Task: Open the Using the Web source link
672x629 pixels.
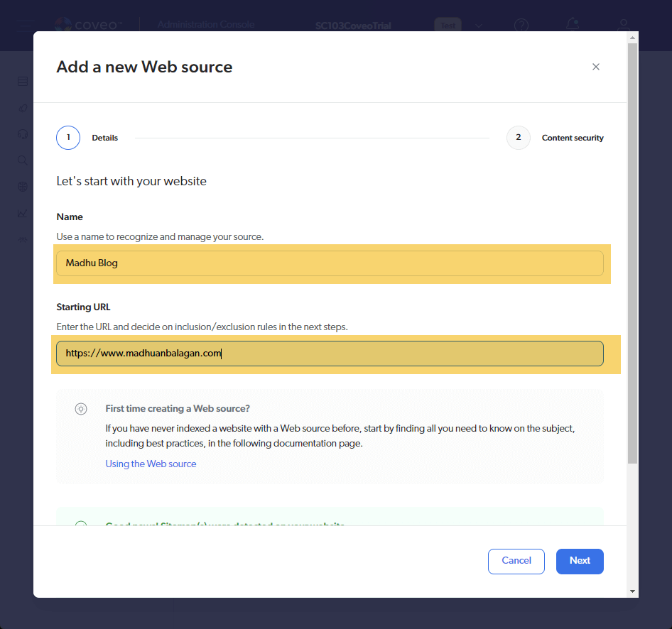Action: (151, 464)
